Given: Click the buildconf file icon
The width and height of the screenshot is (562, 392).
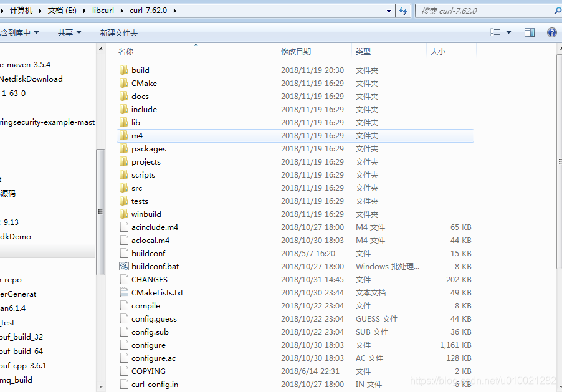Looking at the screenshot, I should coord(124,253).
